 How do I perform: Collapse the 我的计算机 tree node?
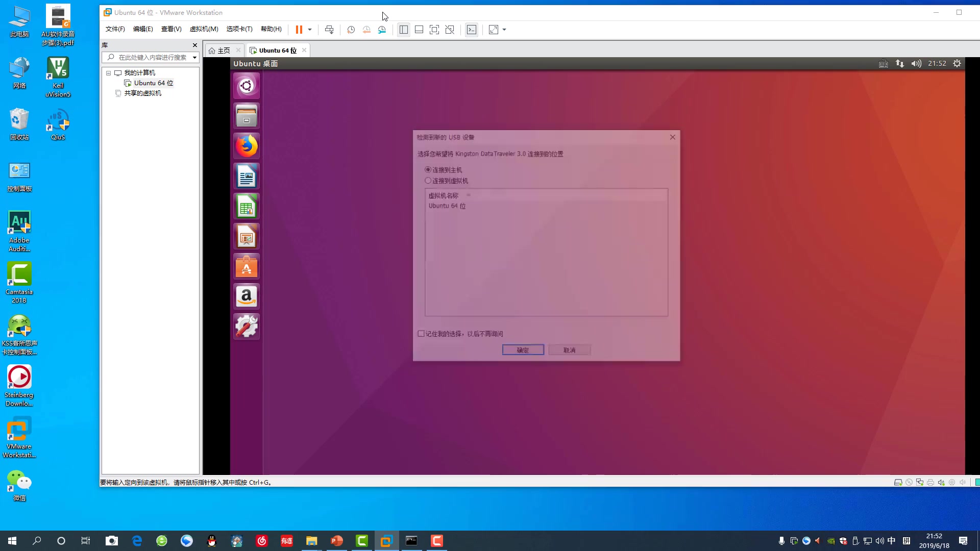tap(108, 73)
